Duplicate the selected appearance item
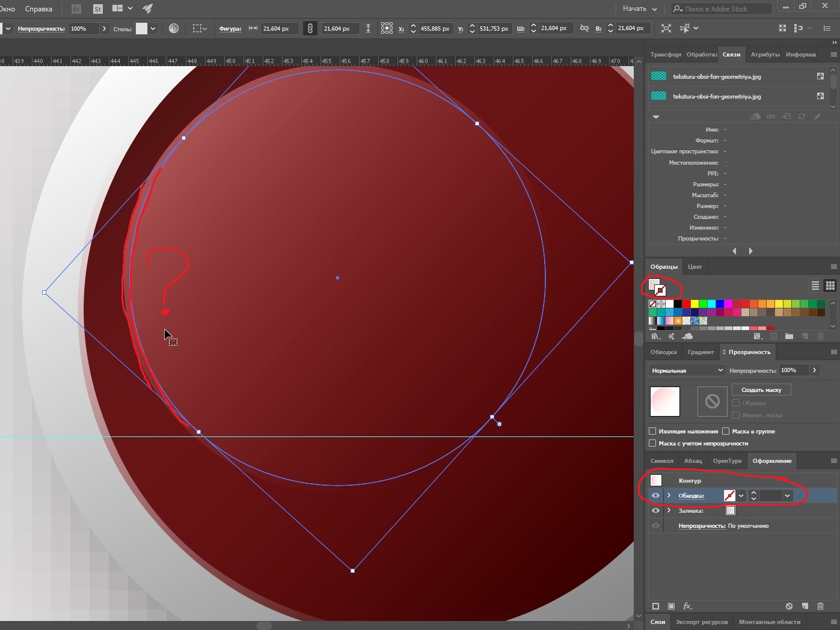840x630 pixels. (805, 606)
